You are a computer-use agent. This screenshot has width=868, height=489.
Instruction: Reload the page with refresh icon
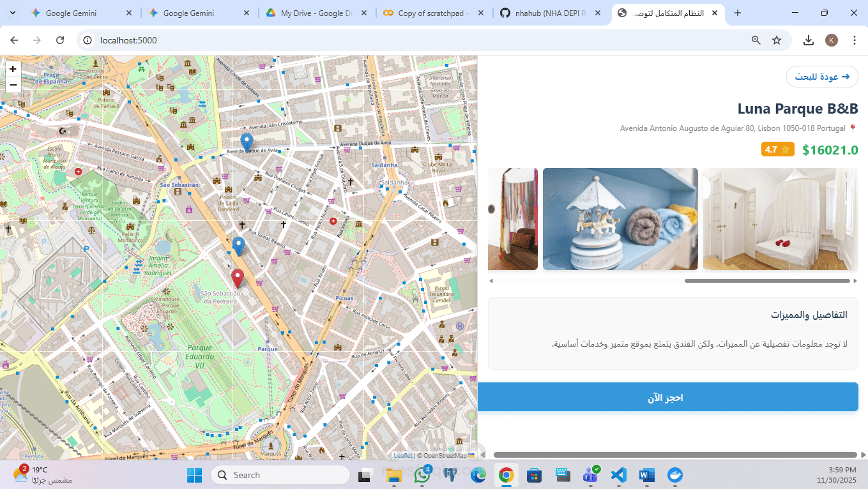coord(60,40)
